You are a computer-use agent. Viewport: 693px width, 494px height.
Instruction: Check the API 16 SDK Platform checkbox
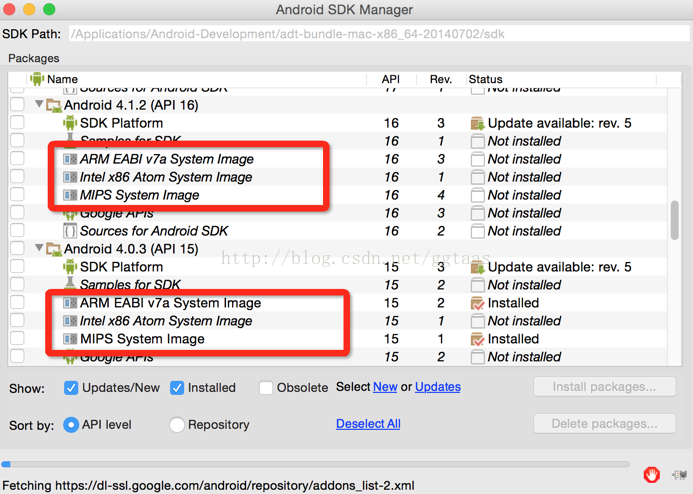click(x=17, y=122)
